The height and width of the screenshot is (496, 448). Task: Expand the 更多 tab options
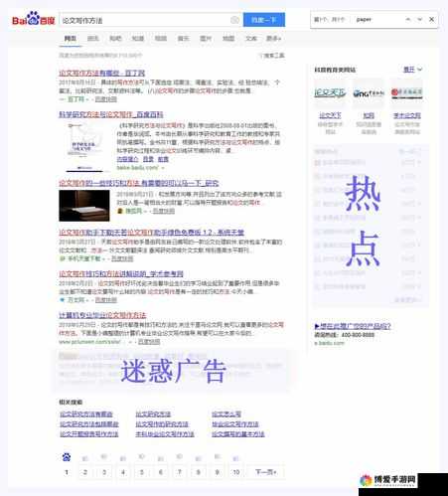[x=273, y=39]
